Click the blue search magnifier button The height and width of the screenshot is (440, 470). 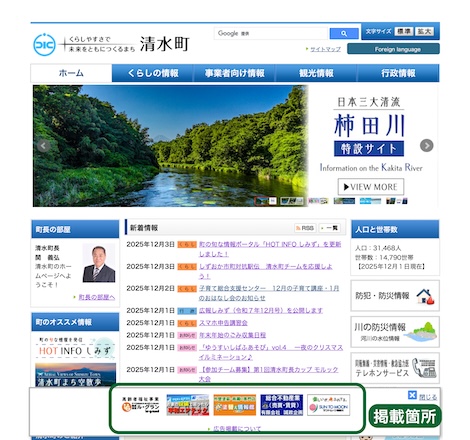tap(344, 33)
